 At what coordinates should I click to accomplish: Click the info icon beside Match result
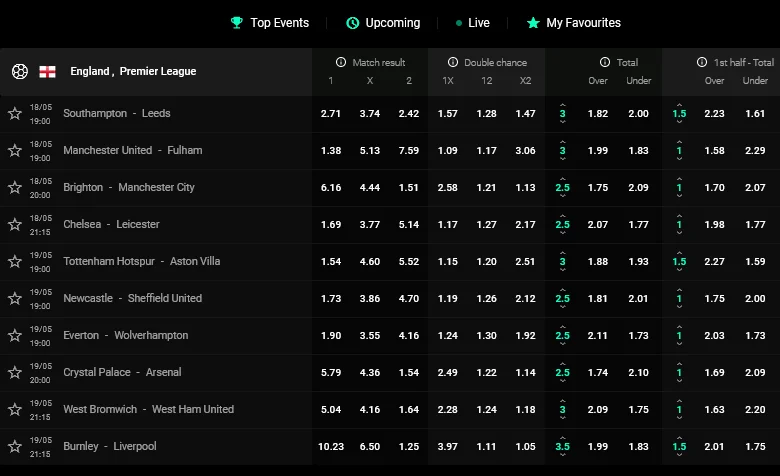click(x=341, y=62)
